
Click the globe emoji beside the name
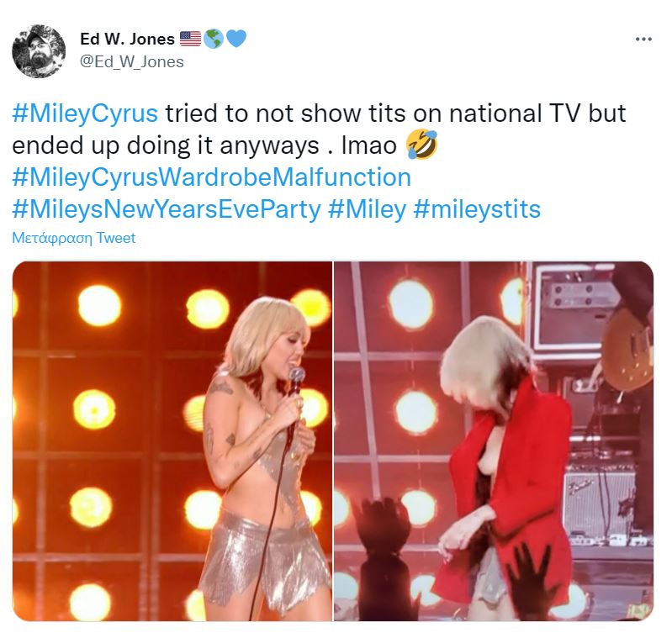click(213, 39)
